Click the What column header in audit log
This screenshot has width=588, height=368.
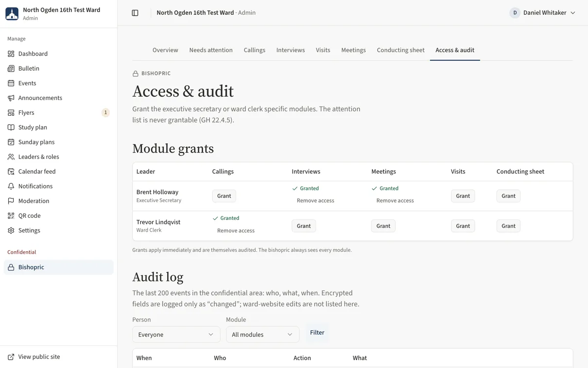click(360, 358)
